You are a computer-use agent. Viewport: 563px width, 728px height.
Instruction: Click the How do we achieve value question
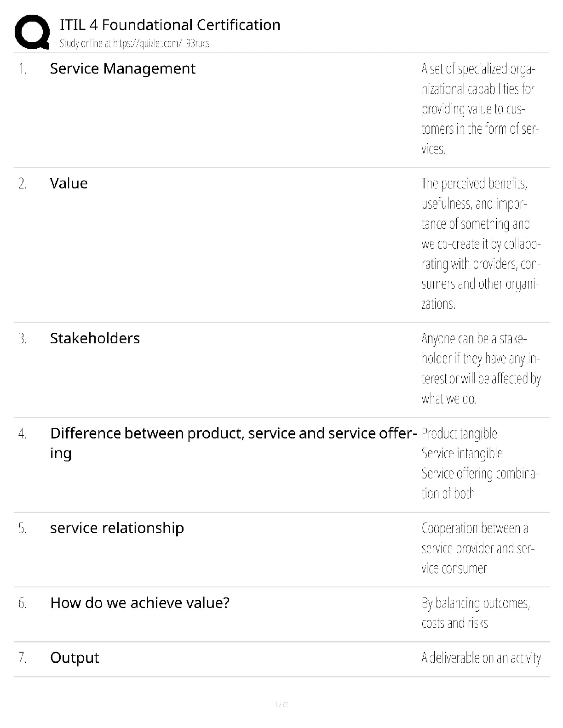(139, 603)
